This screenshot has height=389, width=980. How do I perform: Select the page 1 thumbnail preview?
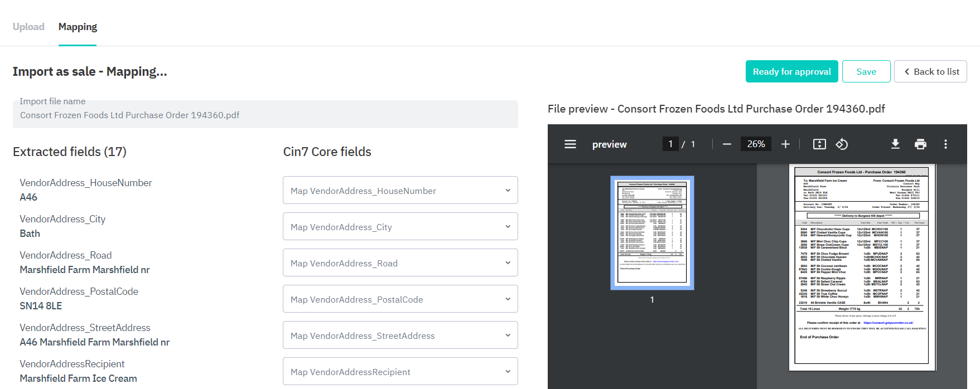click(652, 233)
